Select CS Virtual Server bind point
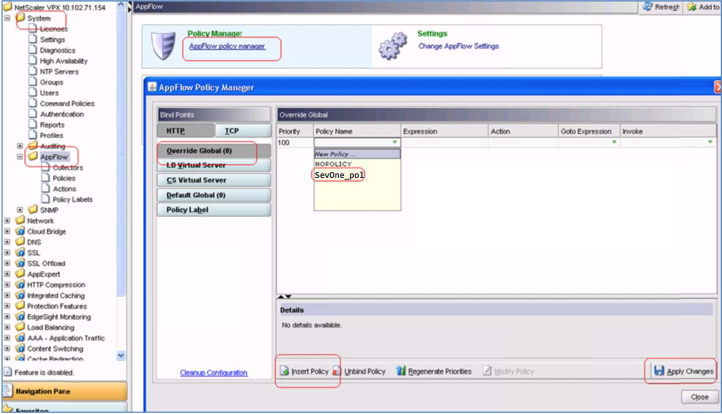Image resolution: width=722 pixels, height=414 pixels. click(x=214, y=180)
